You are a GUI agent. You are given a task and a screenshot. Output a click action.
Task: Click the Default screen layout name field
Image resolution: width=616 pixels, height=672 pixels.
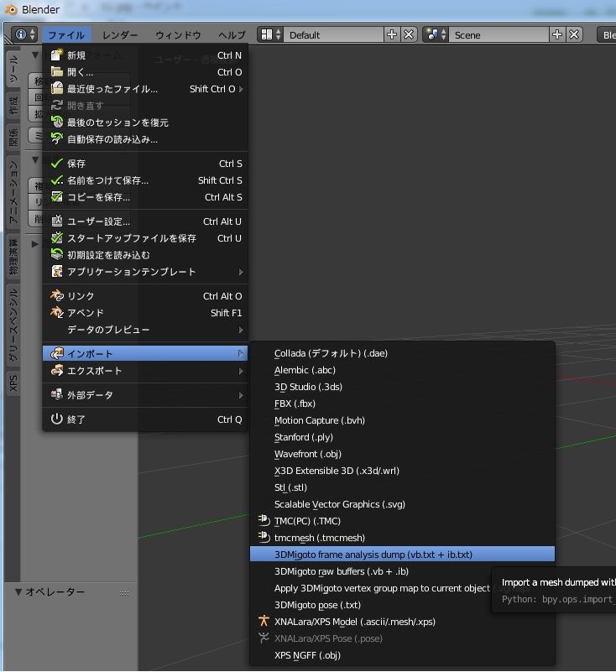pyautogui.click(x=333, y=34)
